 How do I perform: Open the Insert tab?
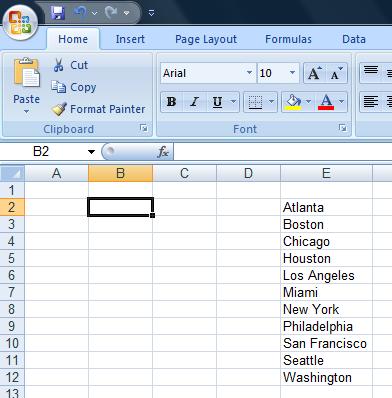tap(130, 39)
